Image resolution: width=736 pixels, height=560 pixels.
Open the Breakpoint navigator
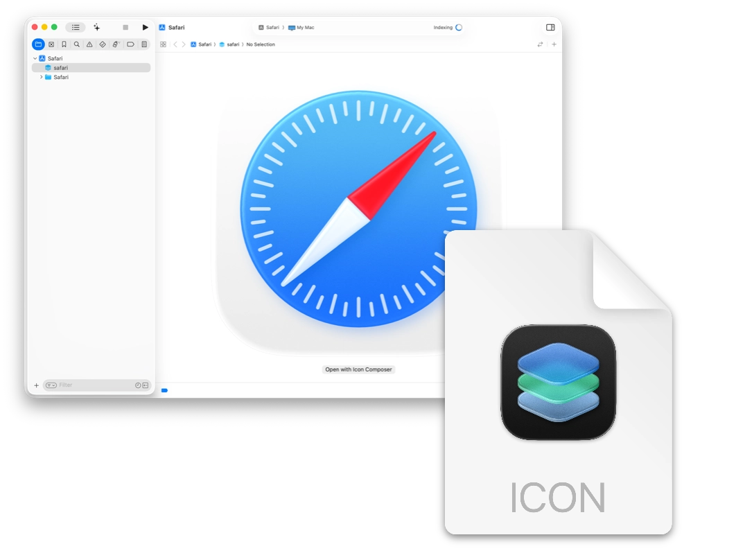click(130, 44)
